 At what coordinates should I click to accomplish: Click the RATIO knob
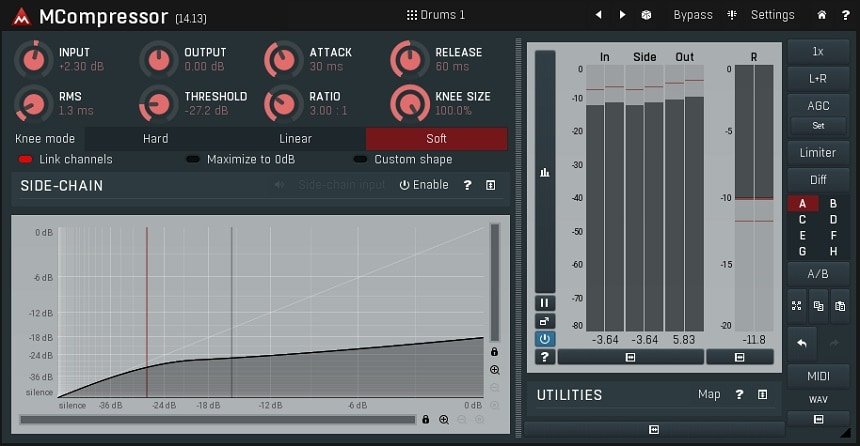point(284,103)
